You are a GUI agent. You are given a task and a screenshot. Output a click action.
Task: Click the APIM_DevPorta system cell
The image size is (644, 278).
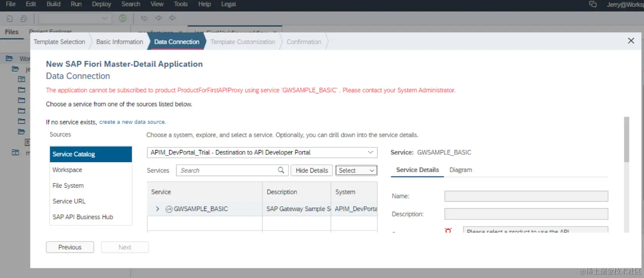355,209
